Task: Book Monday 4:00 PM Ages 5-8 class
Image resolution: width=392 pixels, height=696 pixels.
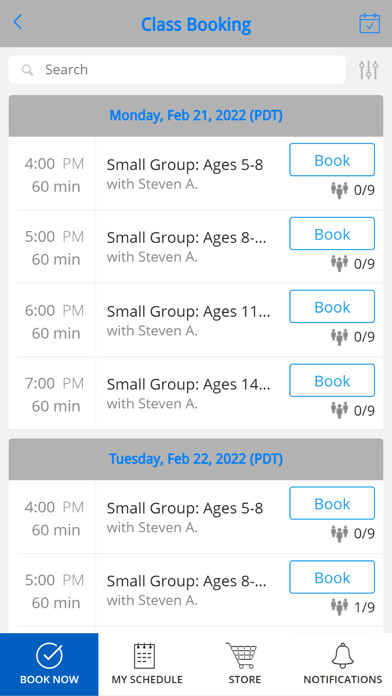Action: [x=332, y=160]
